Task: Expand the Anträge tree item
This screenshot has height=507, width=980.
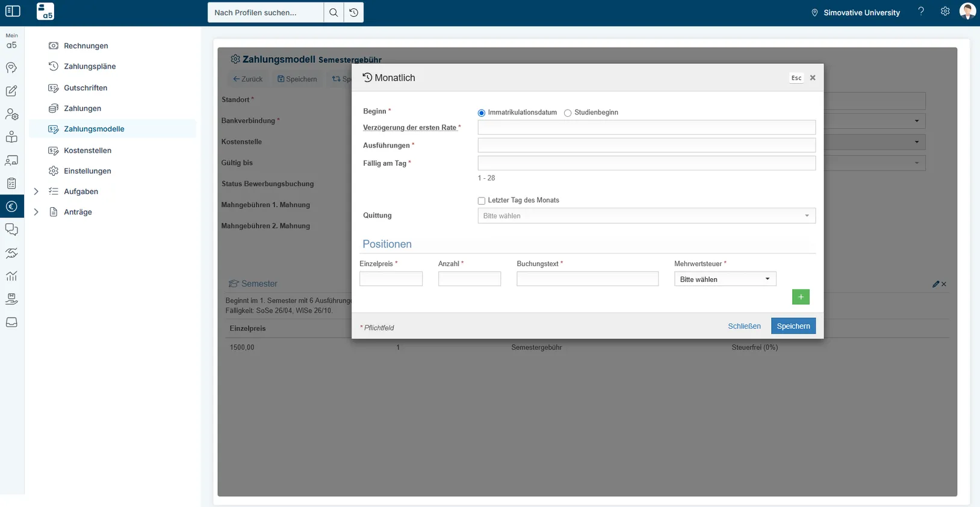Action: (x=36, y=212)
